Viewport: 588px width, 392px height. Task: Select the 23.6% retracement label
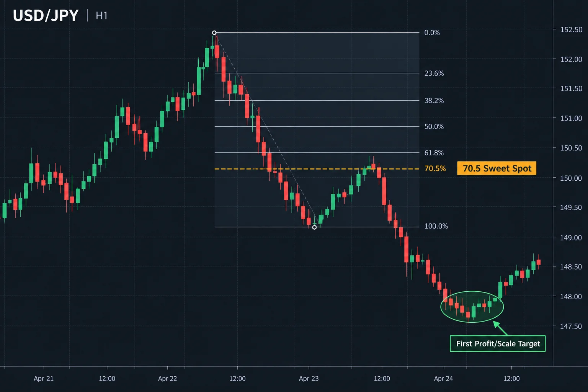[434, 73]
